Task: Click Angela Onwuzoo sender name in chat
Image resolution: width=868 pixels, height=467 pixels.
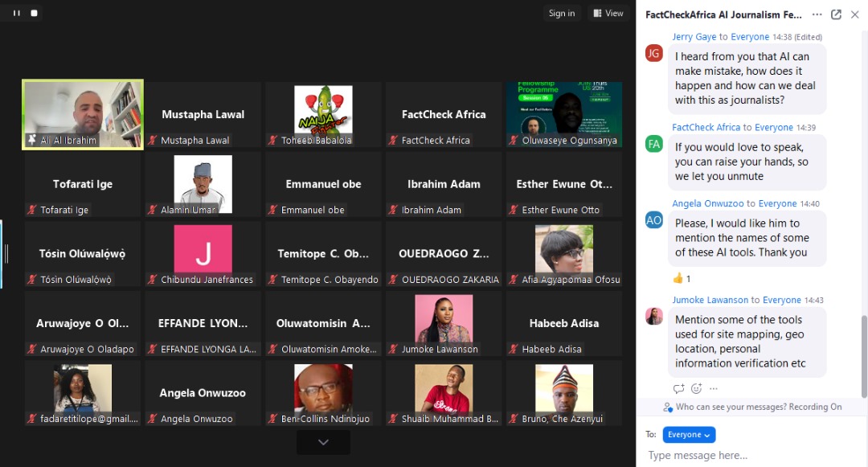Action: [x=708, y=203]
